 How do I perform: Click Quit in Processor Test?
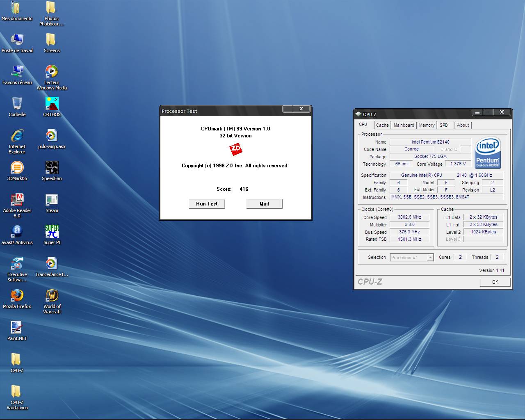pyautogui.click(x=264, y=204)
